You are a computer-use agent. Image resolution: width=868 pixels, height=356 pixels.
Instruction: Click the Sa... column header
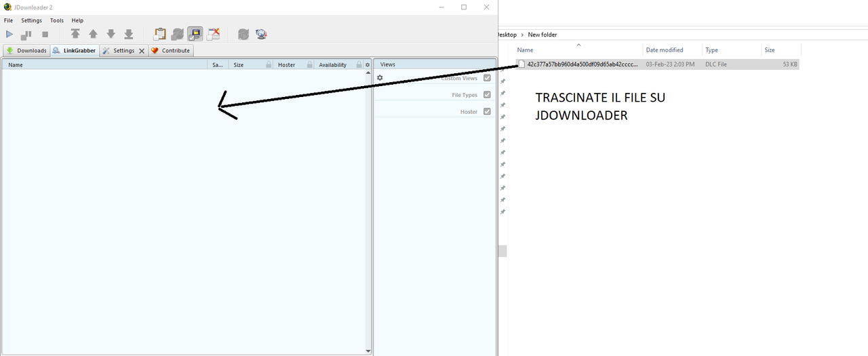pyautogui.click(x=218, y=65)
